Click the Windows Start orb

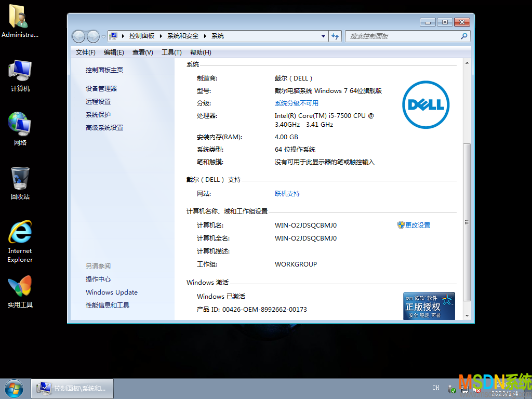click(x=14, y=389)
